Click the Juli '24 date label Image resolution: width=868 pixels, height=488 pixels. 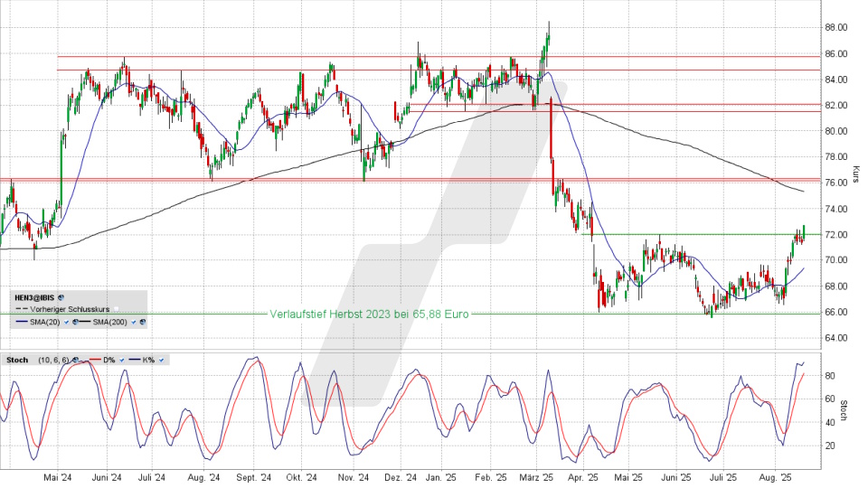[x=152, y=477]
